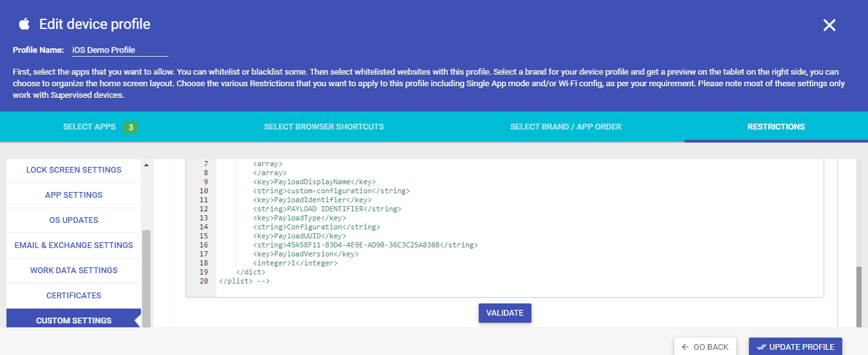
Task: Click the green apps count badge
Action: tap(131, 128)
